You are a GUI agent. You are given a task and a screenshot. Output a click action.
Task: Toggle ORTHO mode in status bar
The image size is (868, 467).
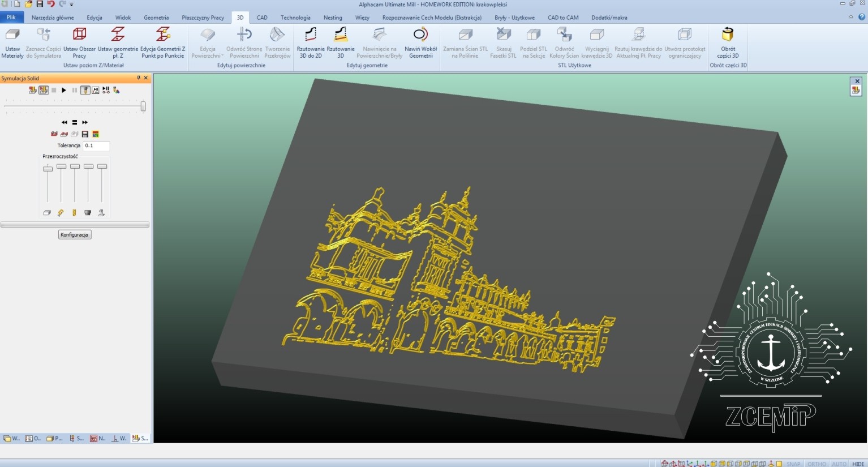click(817, 464)
